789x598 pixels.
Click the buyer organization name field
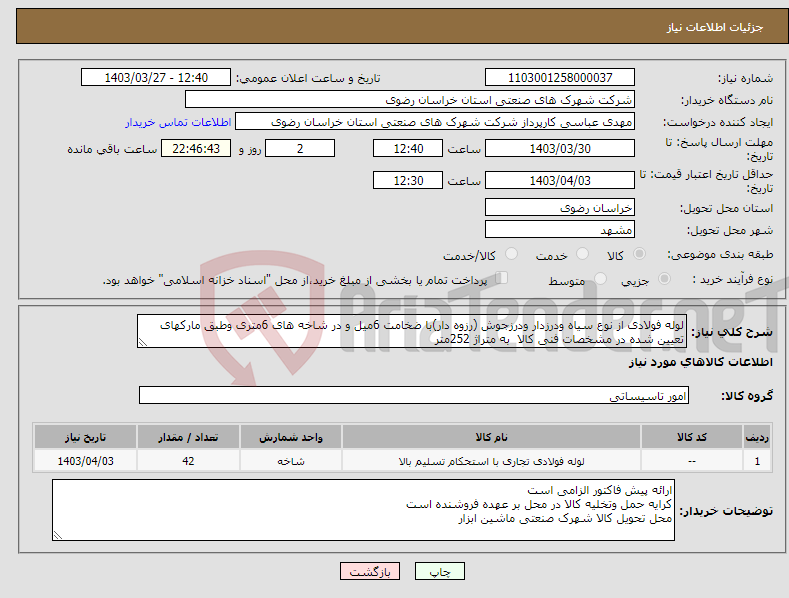[x=410, y=100]
